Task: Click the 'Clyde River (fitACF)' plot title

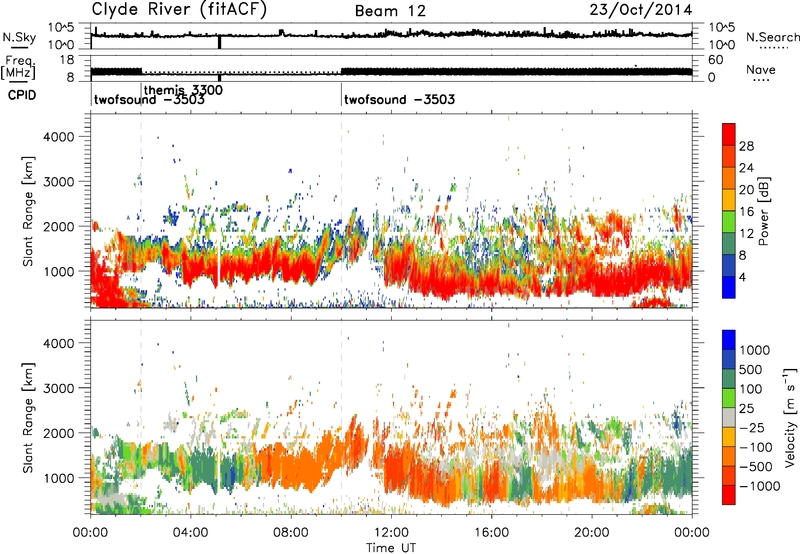Action: pyautogui.click(x=179, y=10)
